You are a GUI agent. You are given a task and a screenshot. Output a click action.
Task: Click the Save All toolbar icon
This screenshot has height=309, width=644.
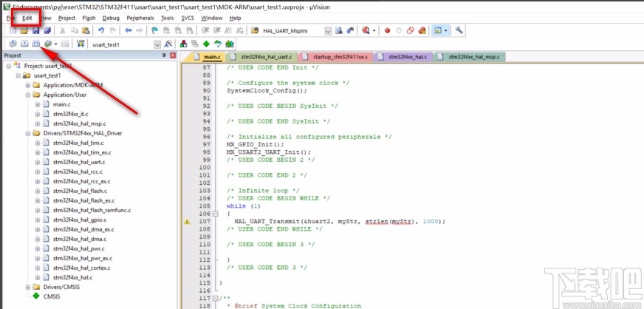point(47,30)
